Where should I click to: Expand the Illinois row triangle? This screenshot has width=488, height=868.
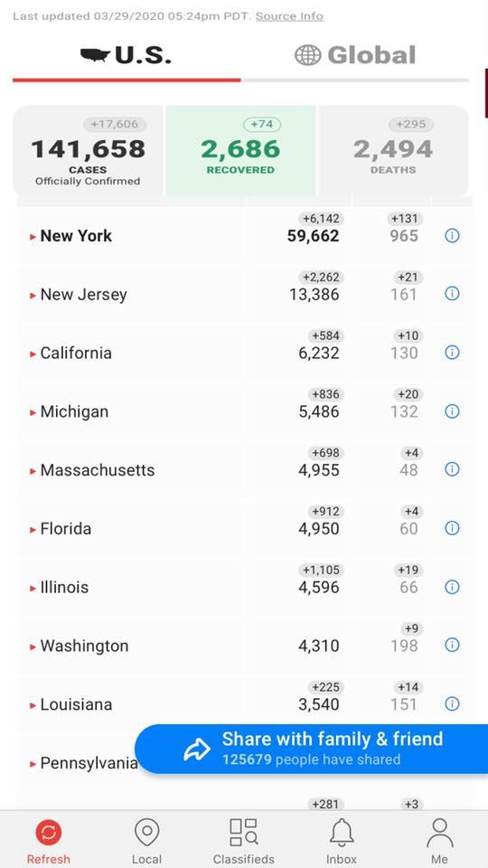click(33, 588)
